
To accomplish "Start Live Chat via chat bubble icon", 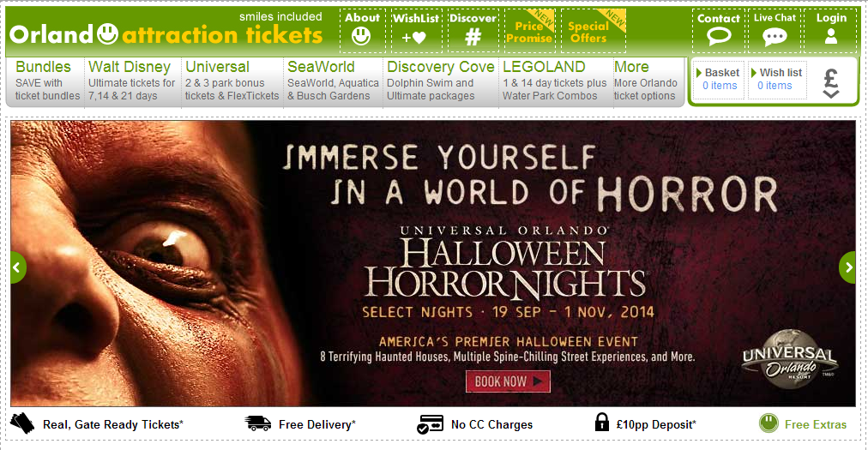I will [x=775, y=37].
